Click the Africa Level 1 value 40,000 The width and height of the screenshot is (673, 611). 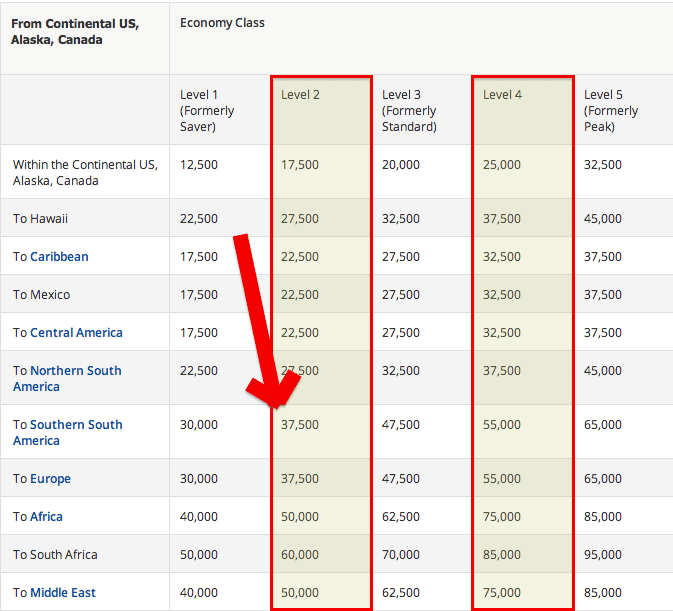point(199,517)
